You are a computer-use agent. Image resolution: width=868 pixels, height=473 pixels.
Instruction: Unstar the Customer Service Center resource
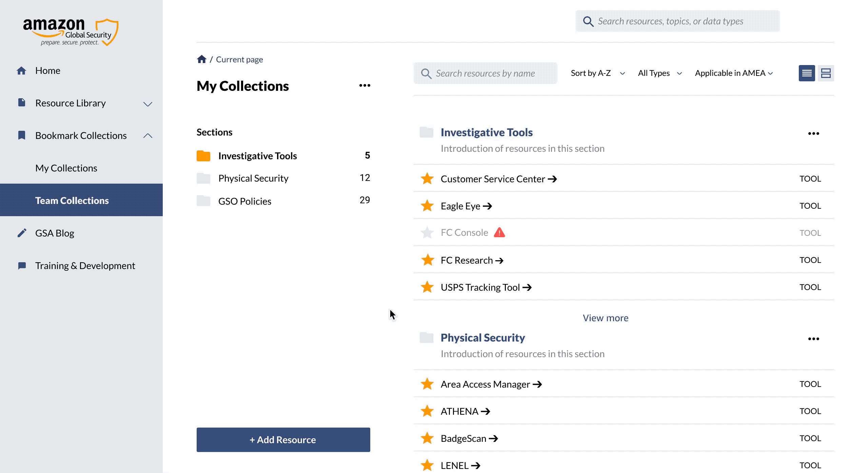(427, 179)
